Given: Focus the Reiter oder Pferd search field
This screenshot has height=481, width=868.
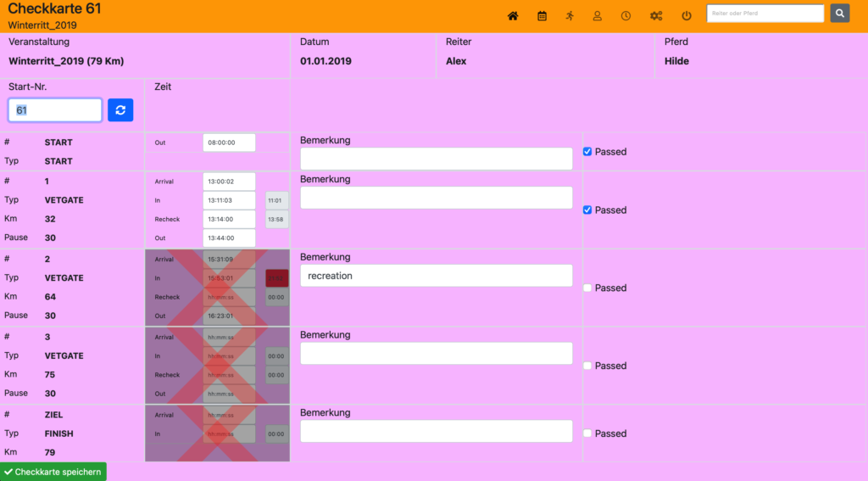Looking at the screenshot, I should pos(765,14).
